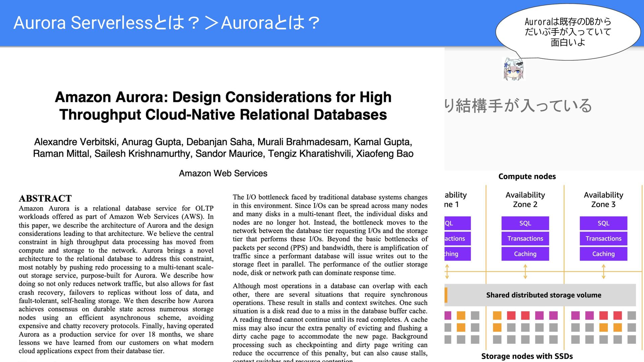The width and height of the screenshot is (644, 362).
Task: Click first orange storage square in Zone 2
Action: 497,315
